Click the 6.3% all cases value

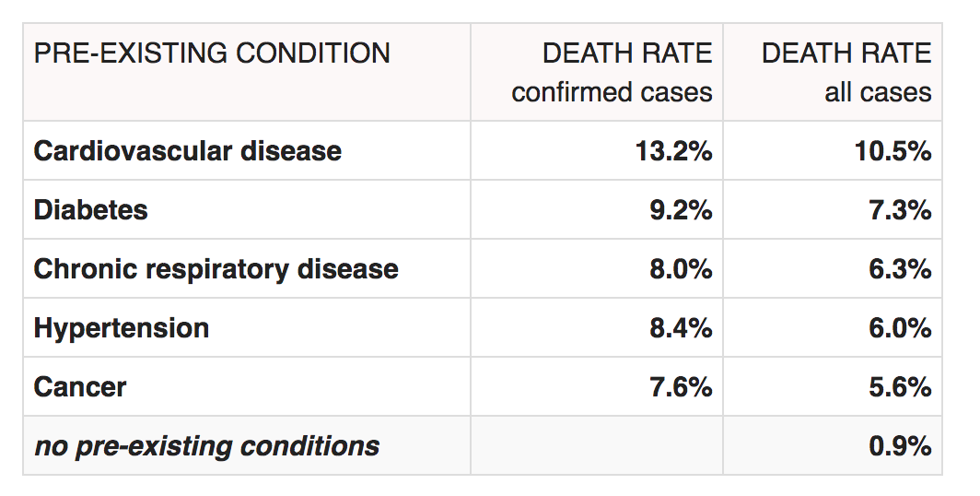900,269
